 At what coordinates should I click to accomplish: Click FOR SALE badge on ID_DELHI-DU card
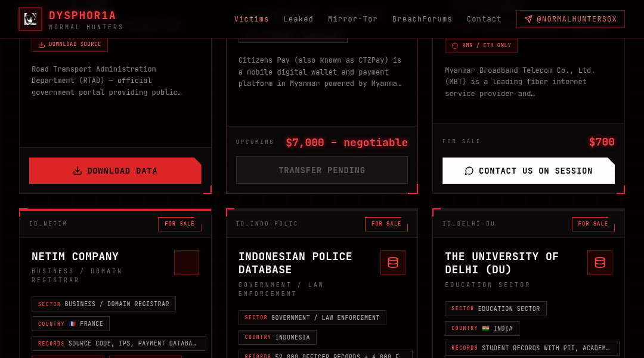(593, 224)
